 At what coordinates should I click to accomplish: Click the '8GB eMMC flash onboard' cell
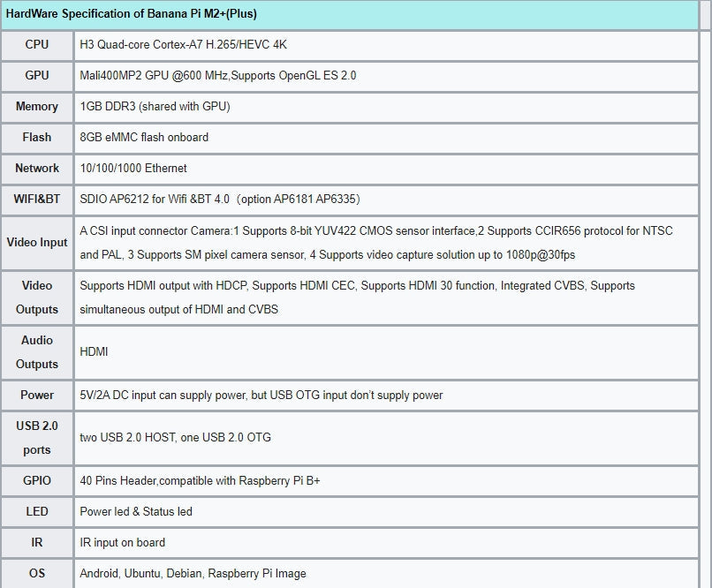(144, 137)
